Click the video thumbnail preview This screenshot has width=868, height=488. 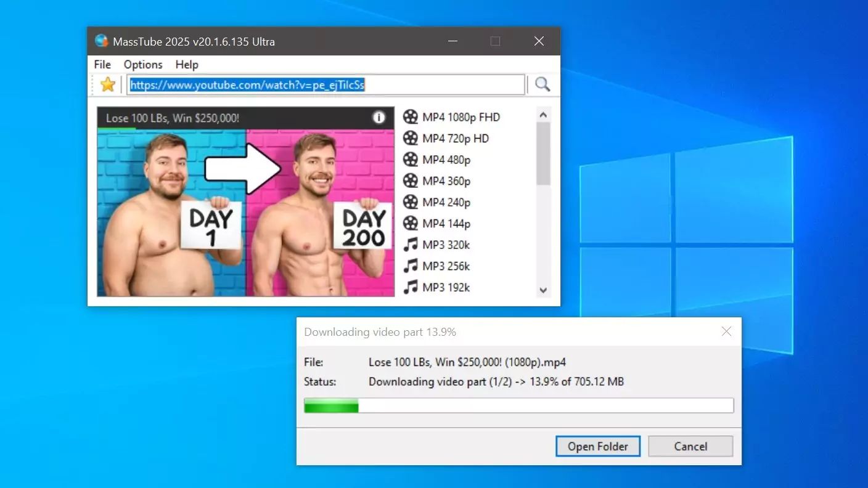[245, 213]
